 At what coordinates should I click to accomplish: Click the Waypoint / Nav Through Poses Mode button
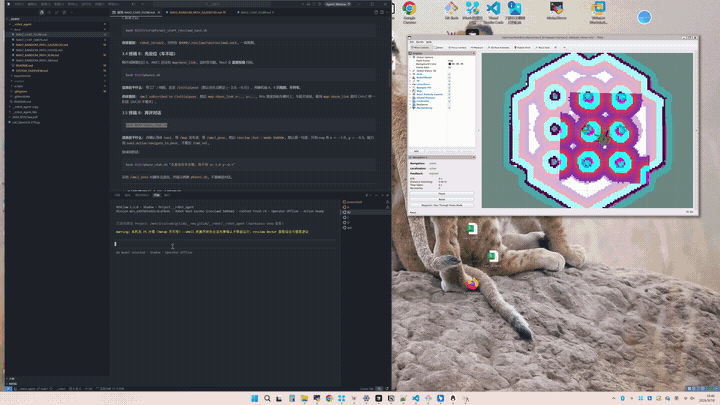click(x=442, y=205)
